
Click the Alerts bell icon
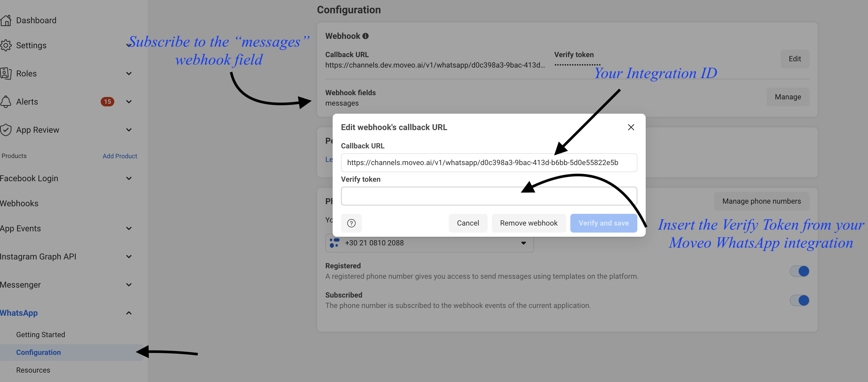click(x=6, y=101)
